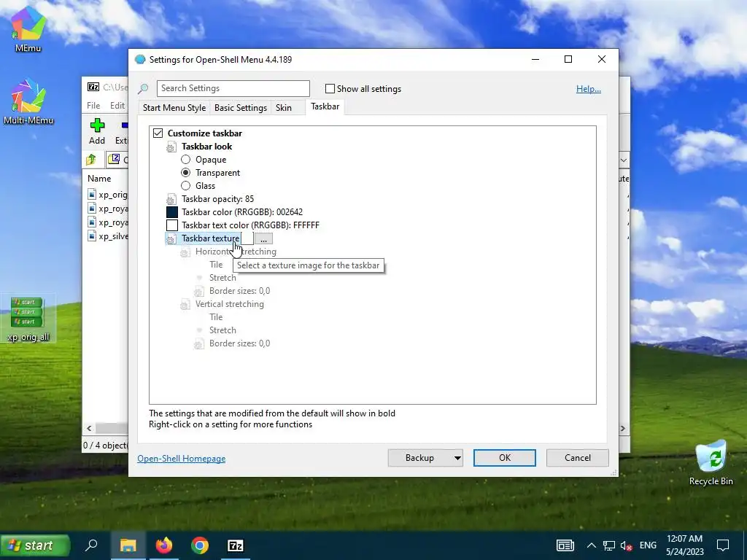This screenshot has width=747, height=560.
Task: Click Vertical stretching setting
Action: (x=230, y=304)
